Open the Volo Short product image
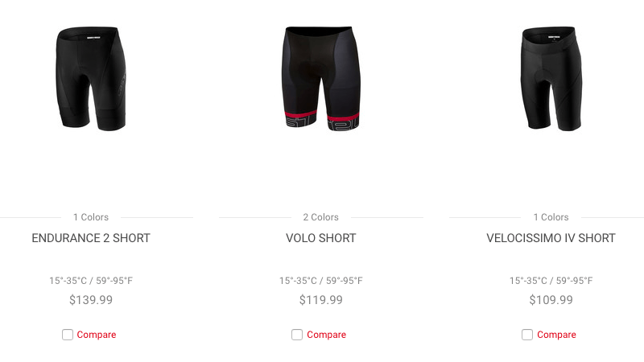 (x=320, y=79)
